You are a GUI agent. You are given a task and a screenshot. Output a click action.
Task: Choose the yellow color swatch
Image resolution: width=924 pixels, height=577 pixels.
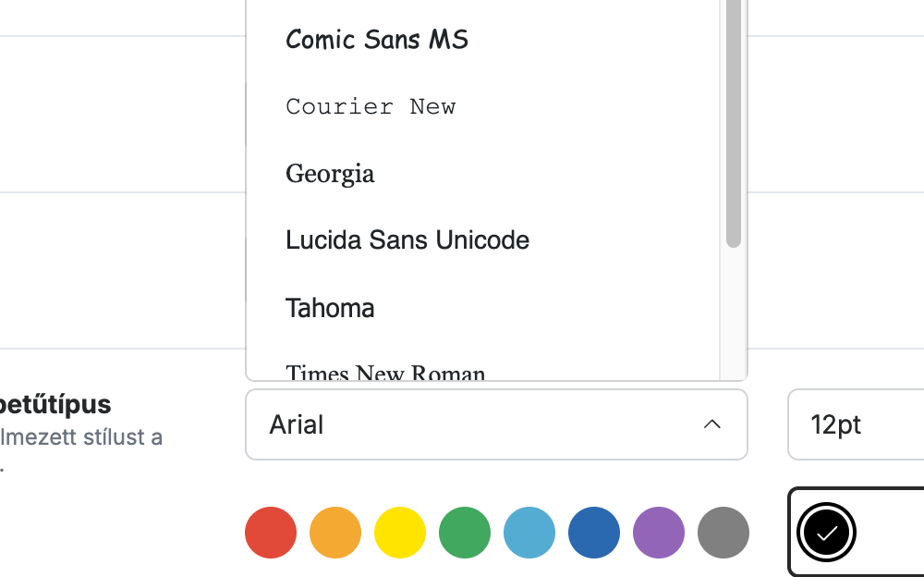(x=400, y=533)
